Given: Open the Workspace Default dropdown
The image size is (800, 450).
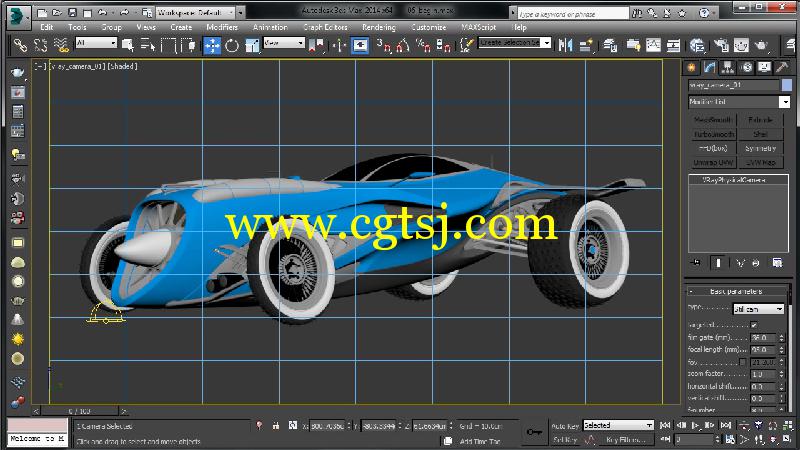Looking at the screenshot, I should (x=196, y=12).
